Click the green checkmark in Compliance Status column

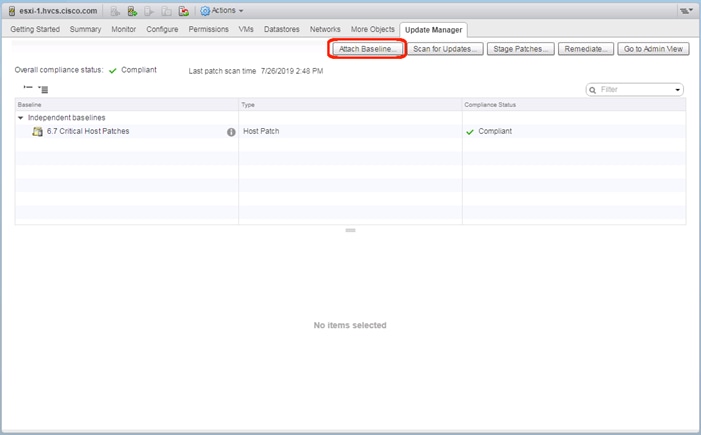pyautogui.click(x=470, y=132)
